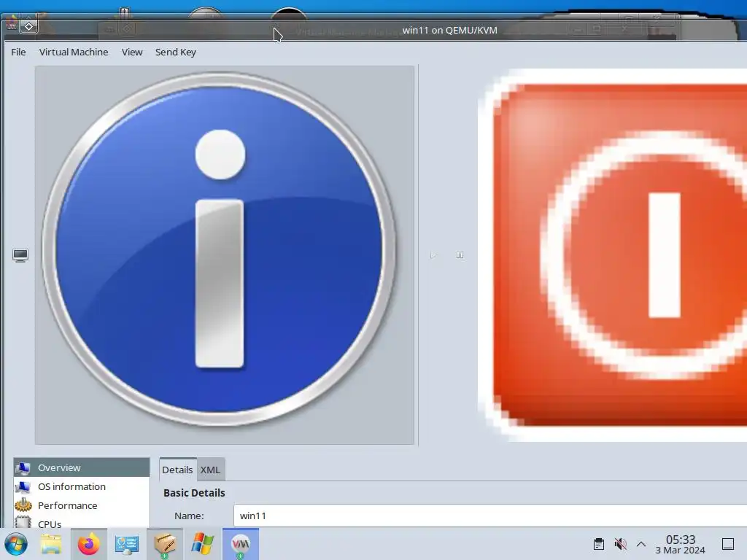Open the clipboard tray icon
The image size is (747, 560).
598,544
